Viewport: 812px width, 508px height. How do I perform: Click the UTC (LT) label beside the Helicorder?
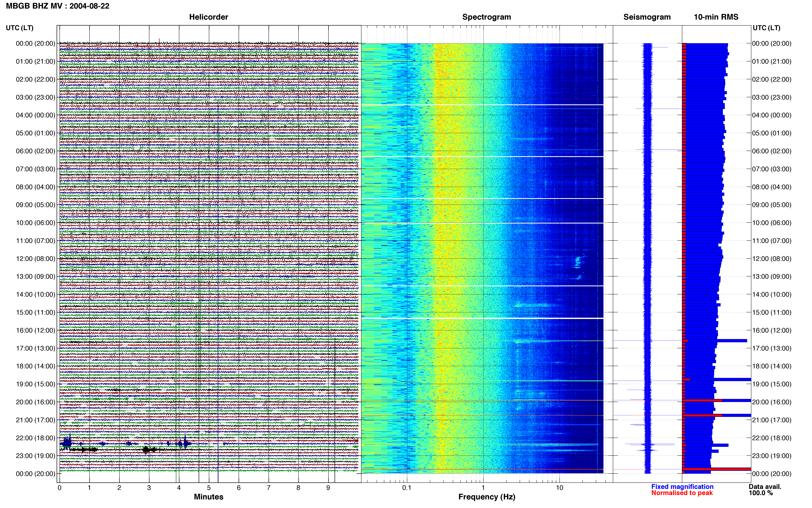coord(19,28)
